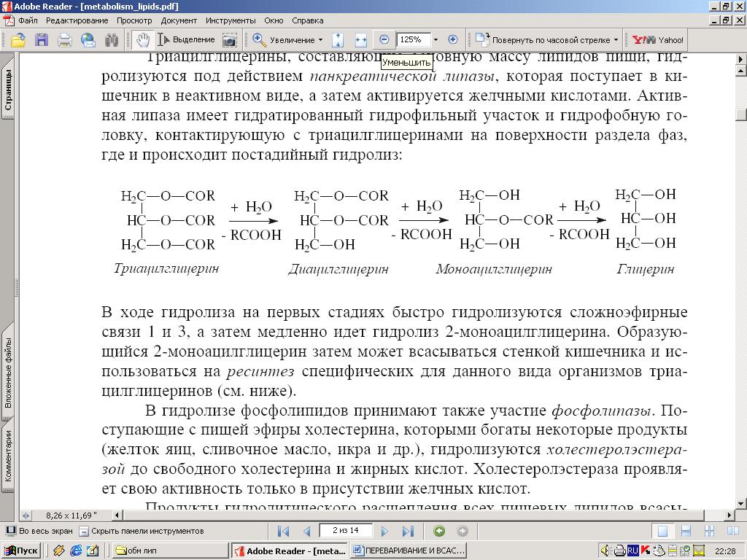Click Повернуть по часовой стрелке button

(x=543, y=40)
